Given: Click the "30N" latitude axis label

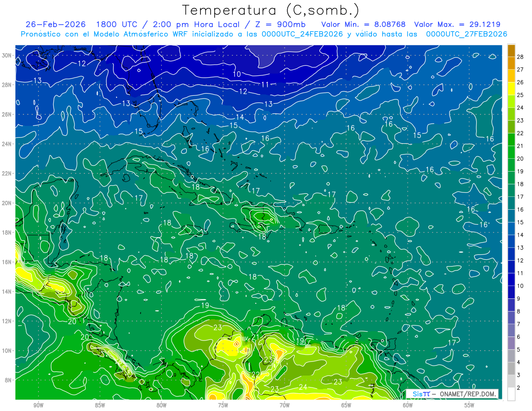Looking at the screenshot, I should tap(8, 55).
